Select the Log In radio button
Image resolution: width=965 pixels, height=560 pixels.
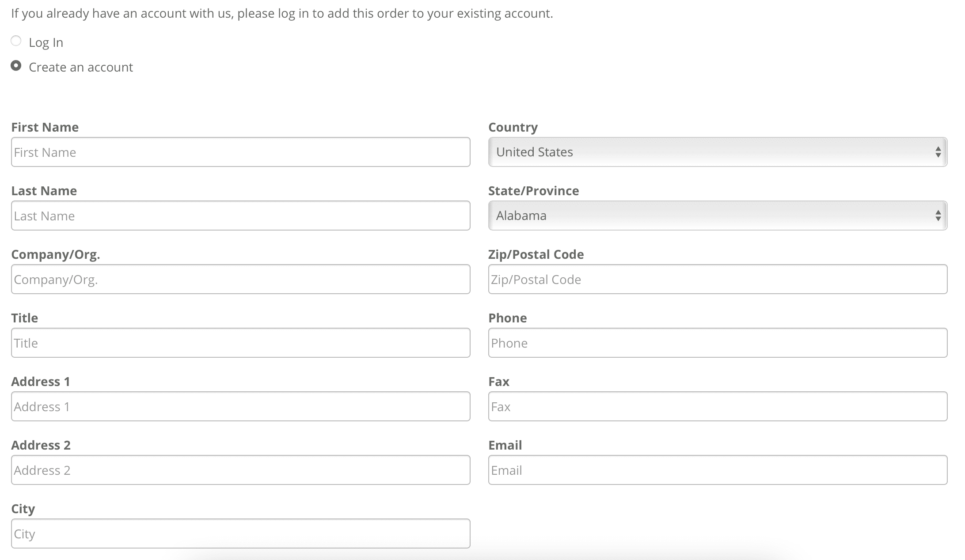pos(16,41)
